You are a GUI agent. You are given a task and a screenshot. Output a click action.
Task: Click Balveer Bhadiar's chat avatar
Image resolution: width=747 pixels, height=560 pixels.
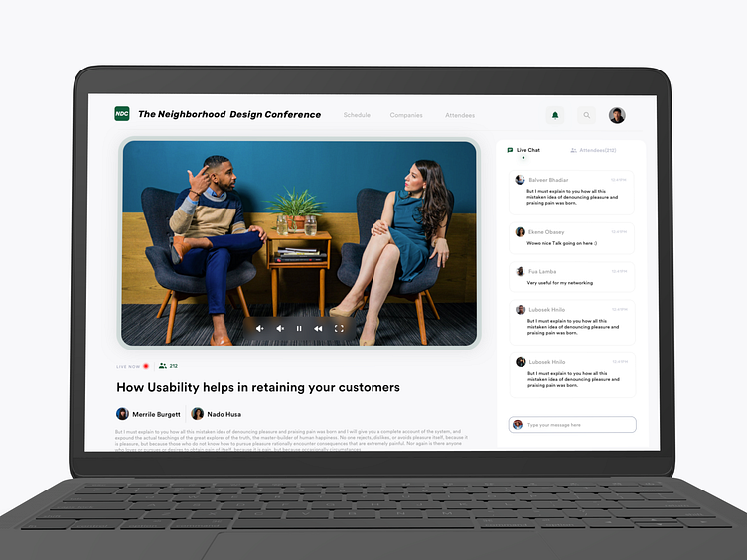click(520, 180)
